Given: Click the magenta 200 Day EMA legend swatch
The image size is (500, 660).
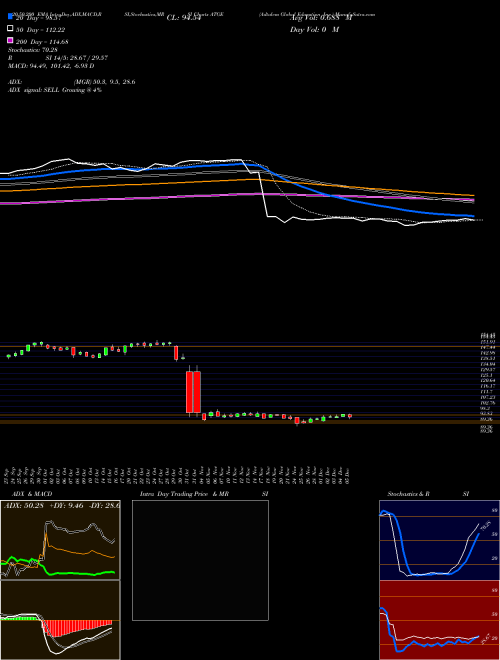Looking at the screenshot, I should (x=11, y=40).
